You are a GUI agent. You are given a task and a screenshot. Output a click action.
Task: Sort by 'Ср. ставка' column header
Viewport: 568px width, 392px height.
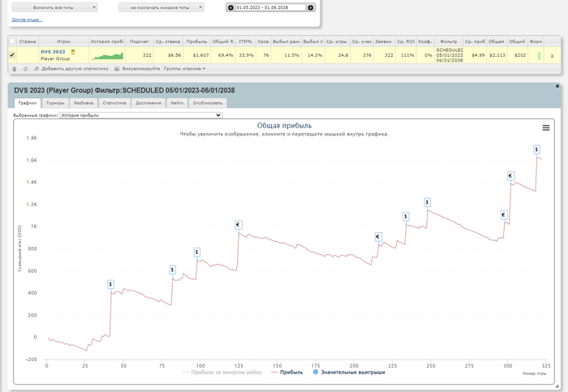[168, 41]
